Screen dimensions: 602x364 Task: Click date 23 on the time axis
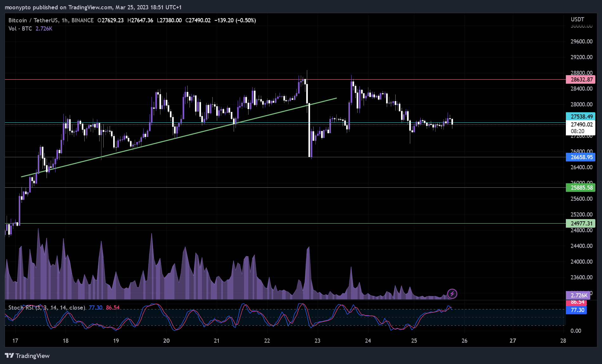[317, 341]
